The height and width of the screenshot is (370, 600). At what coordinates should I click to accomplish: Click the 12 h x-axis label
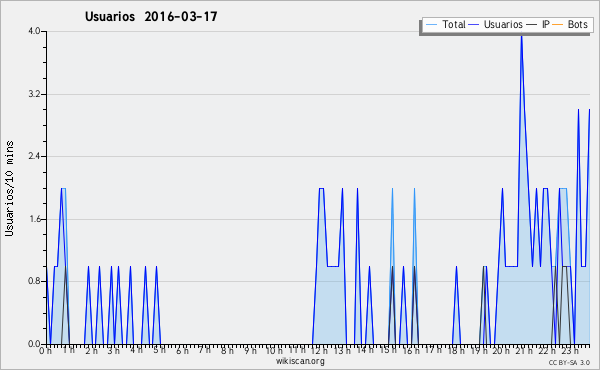point(319,351)
